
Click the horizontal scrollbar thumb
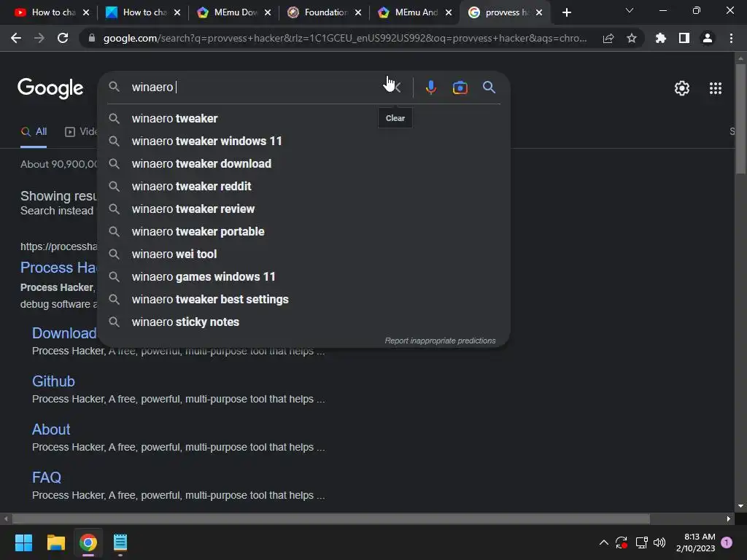pyautogui.click(x=331, y=518)
